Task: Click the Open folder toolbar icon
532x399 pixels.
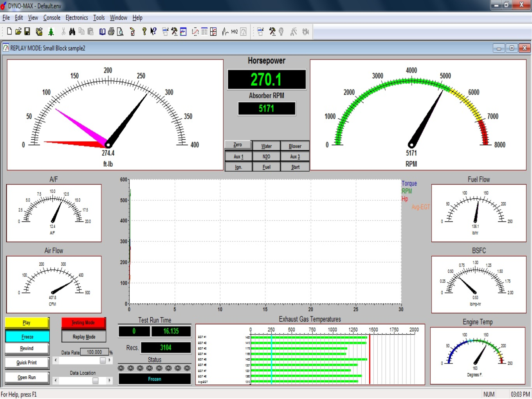Action: point(18,32)
